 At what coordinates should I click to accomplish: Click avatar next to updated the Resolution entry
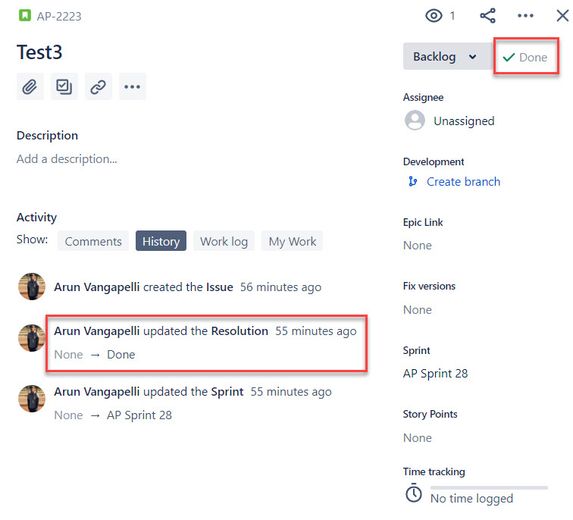[x=32, y=338]
